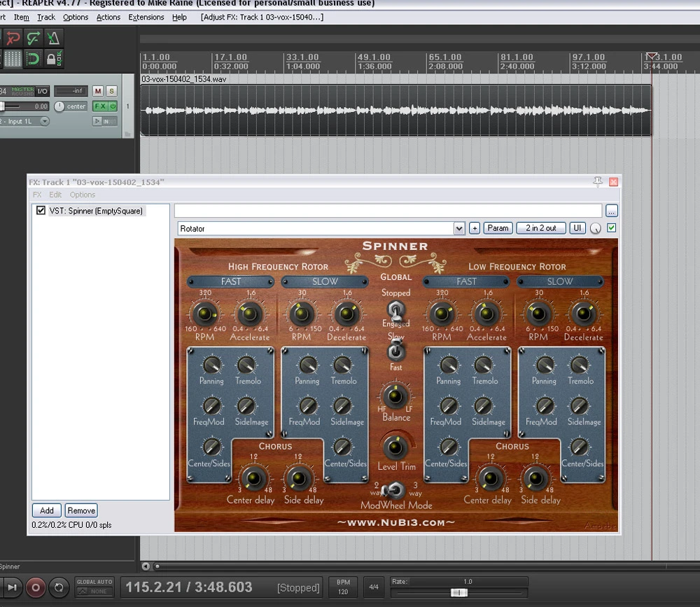Pin the FX window on top
Screen dimensions: 700x607
coord(597,181)
